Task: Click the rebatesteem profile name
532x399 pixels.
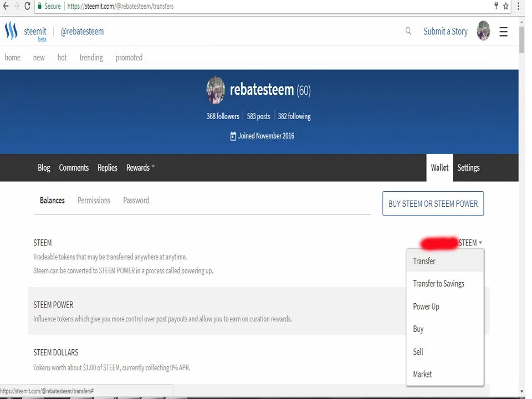Action: click(262, 90)
